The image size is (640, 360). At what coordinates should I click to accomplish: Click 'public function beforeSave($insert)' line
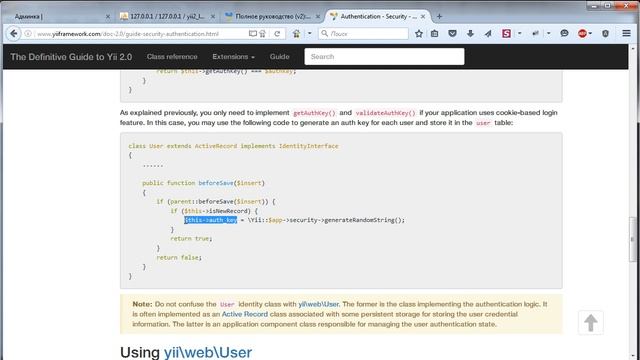[x=204, y=183]
